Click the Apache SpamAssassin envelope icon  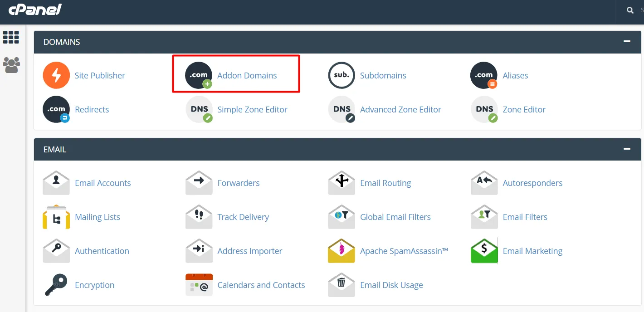point(341,251)
